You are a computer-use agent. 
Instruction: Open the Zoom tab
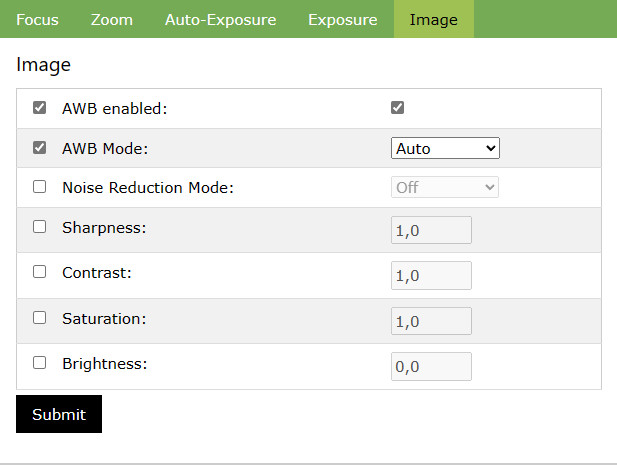[x=112, y=20]
